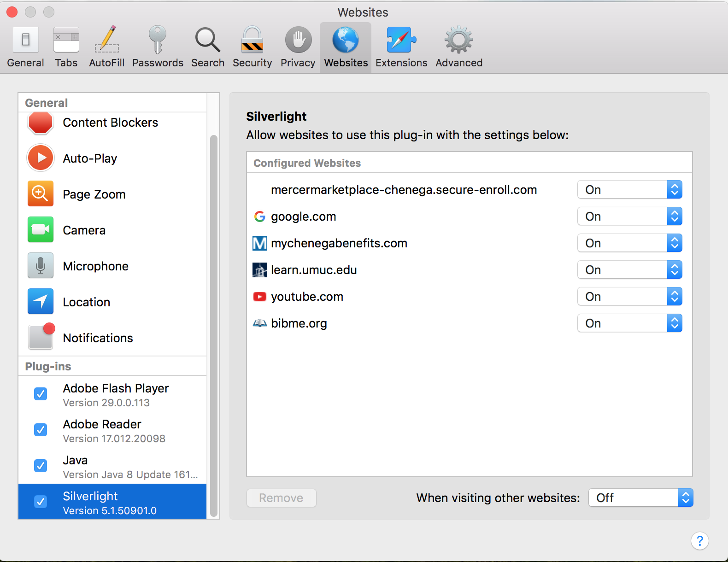Open the Tabs preferences icon
The width and height of the screenshot is (728, 562).
click(66, 40)
